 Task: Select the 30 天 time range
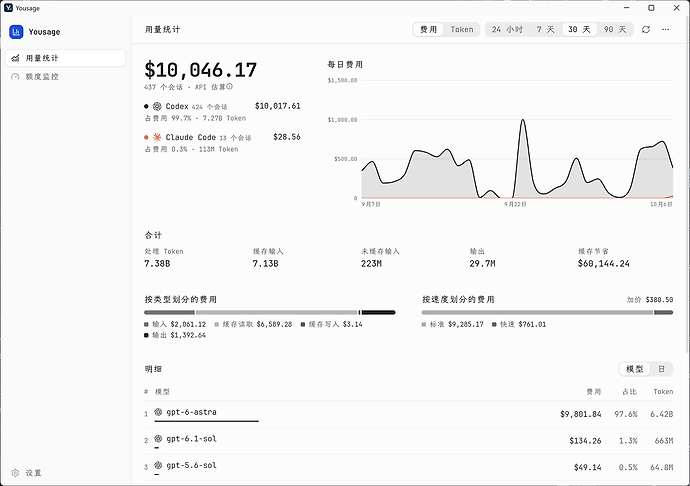579,29
